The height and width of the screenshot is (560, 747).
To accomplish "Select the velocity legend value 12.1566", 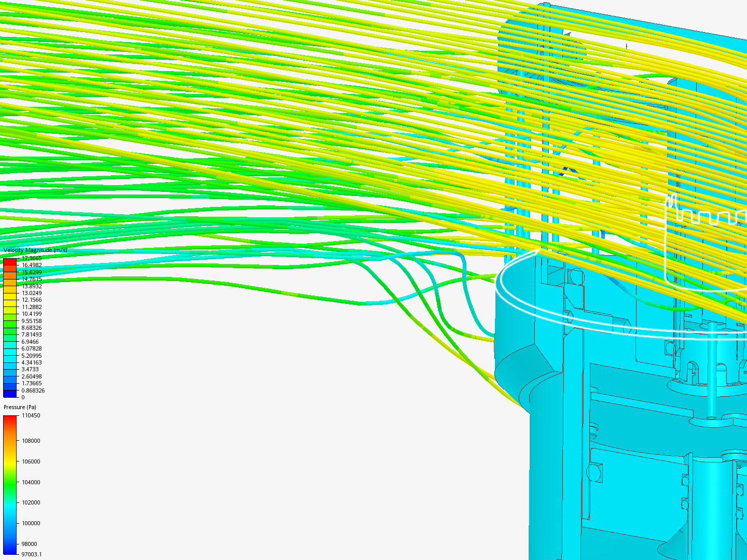I will (32, 300).
